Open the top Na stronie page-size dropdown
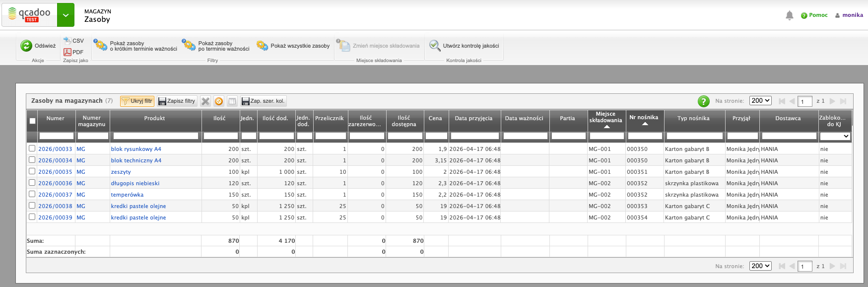 tap(760, 101)
